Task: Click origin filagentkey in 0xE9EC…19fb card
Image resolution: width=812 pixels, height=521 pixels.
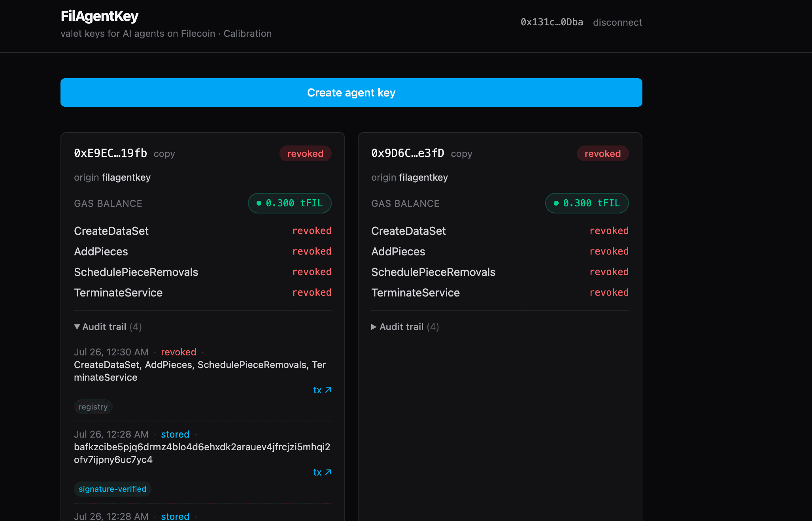Action: [x=112, y=177]
